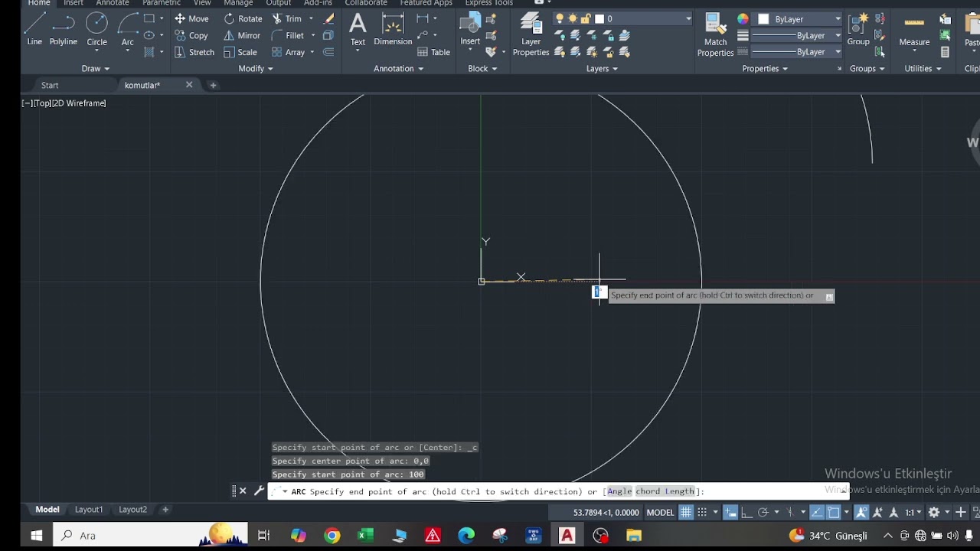The width and height of the screenshot is (980, 551).
Task: Expand the Draw panel
Action: [x=96, y=68]
